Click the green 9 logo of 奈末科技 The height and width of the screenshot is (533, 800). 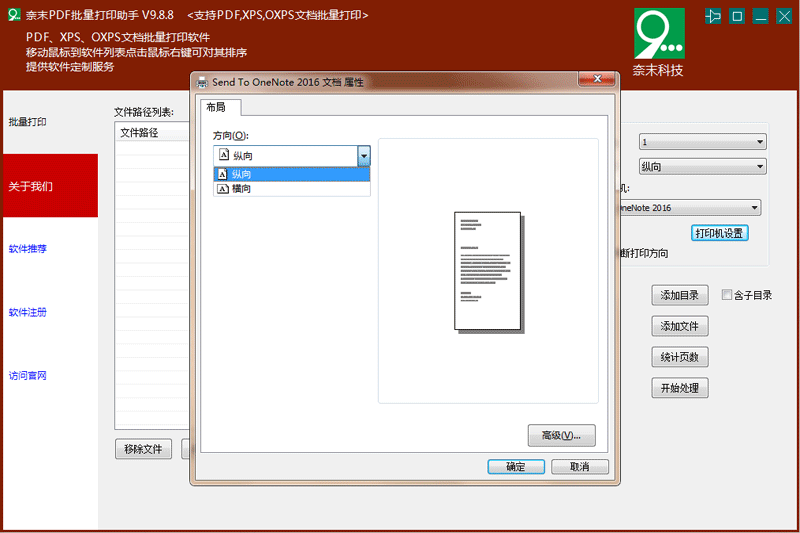click(x=659, y=33)
